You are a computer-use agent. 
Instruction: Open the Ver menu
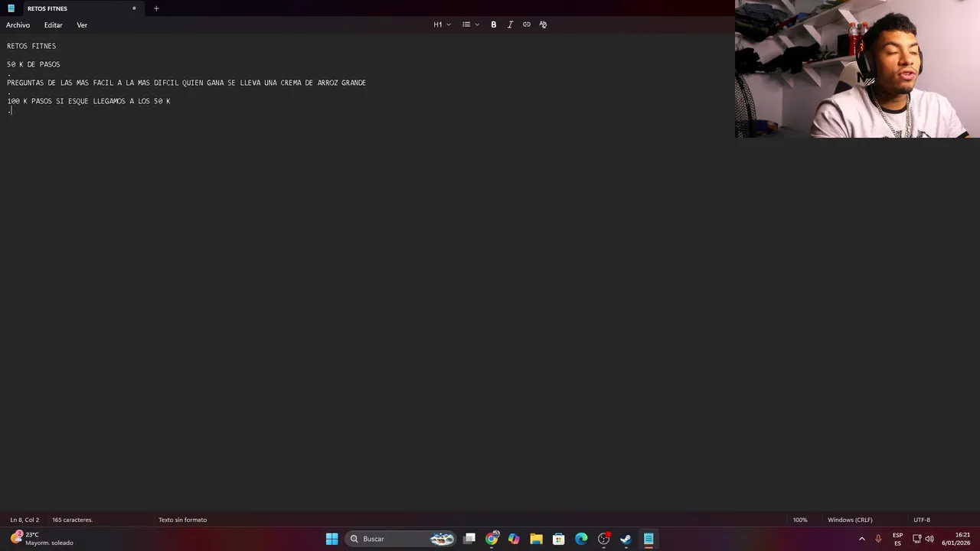tap(82, 25)
